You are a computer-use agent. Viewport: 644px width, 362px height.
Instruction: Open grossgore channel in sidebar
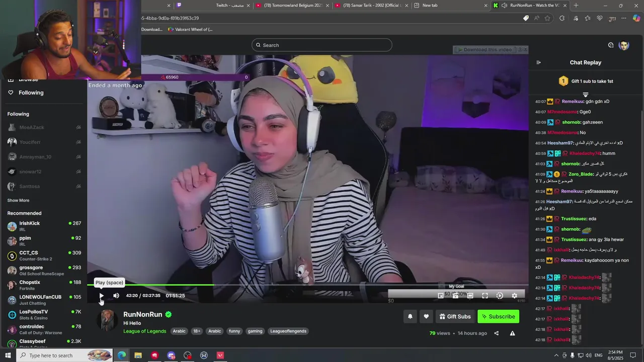(x=44, y=270)
